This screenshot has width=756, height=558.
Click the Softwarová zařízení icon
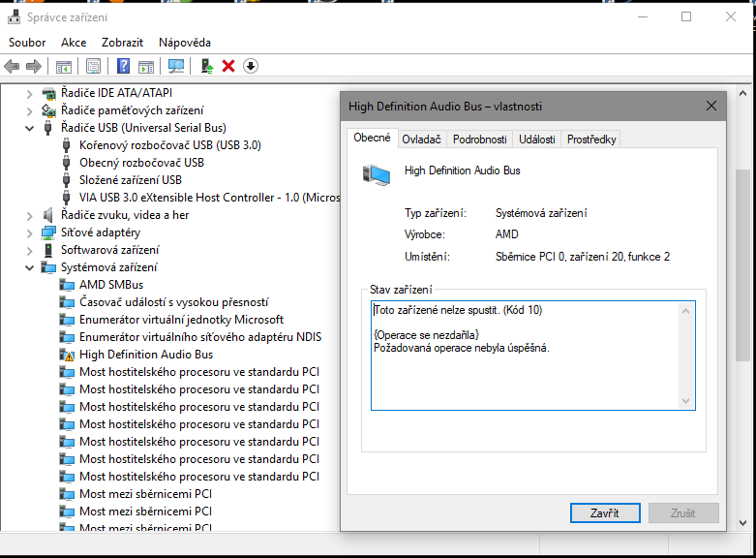click(48, 250)
